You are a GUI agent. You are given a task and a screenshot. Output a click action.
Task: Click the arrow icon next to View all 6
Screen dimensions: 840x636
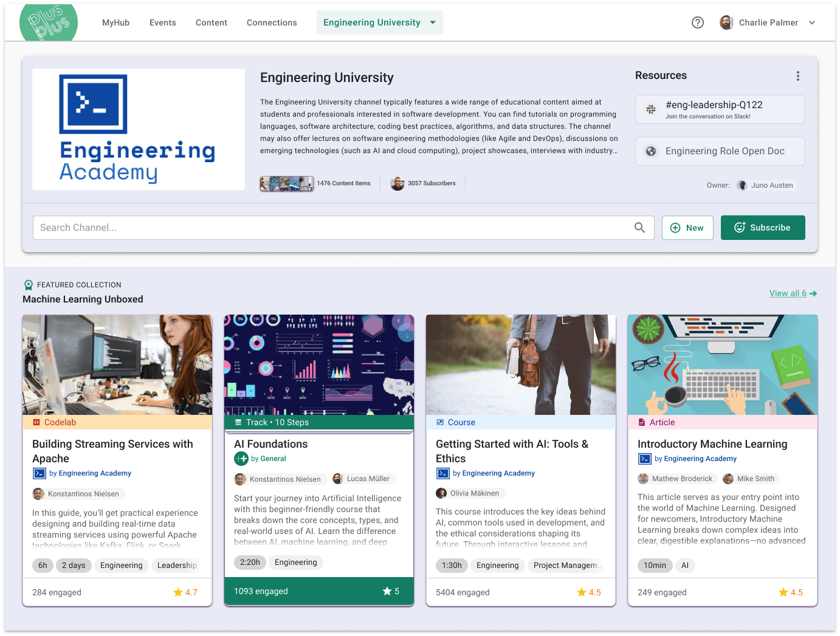[813, 293]
